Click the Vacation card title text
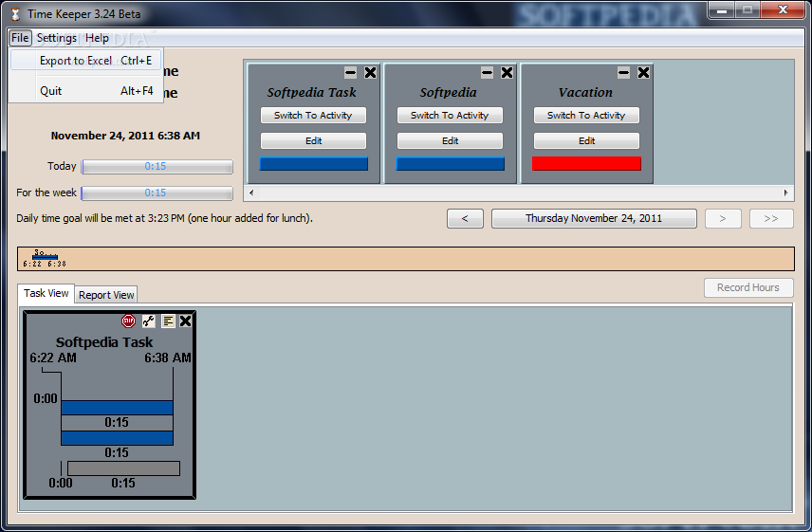Image resolution: width=812 pixels, height=532 pixels. [585, 93]
